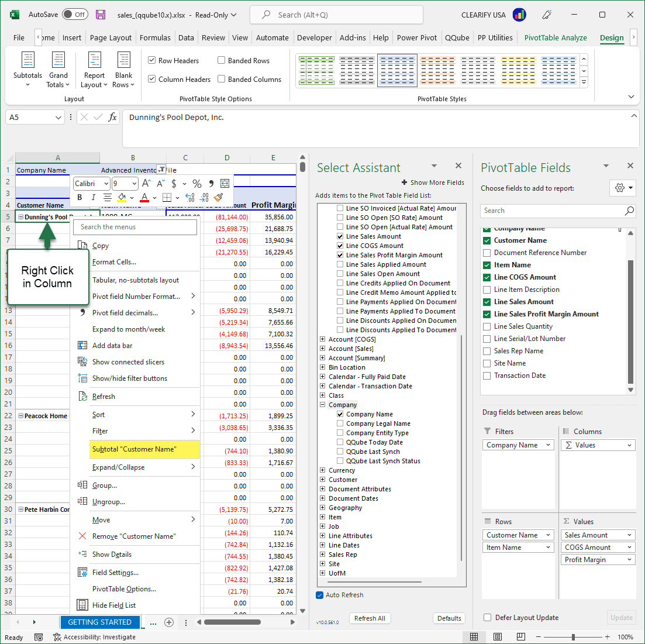
Task: Collapse the Company tree node
Action: [323, 405]
